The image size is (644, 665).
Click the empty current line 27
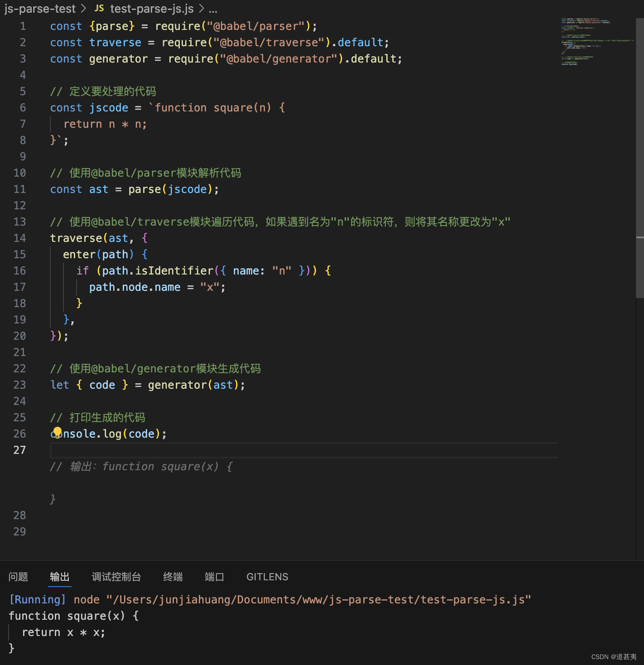[x=303, y=450]
